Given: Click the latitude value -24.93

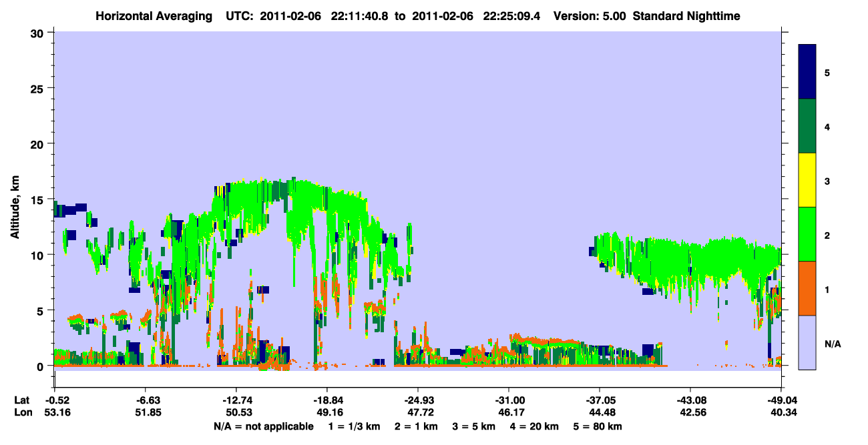Looking at the screenshot, I should (x=417, y=400).
